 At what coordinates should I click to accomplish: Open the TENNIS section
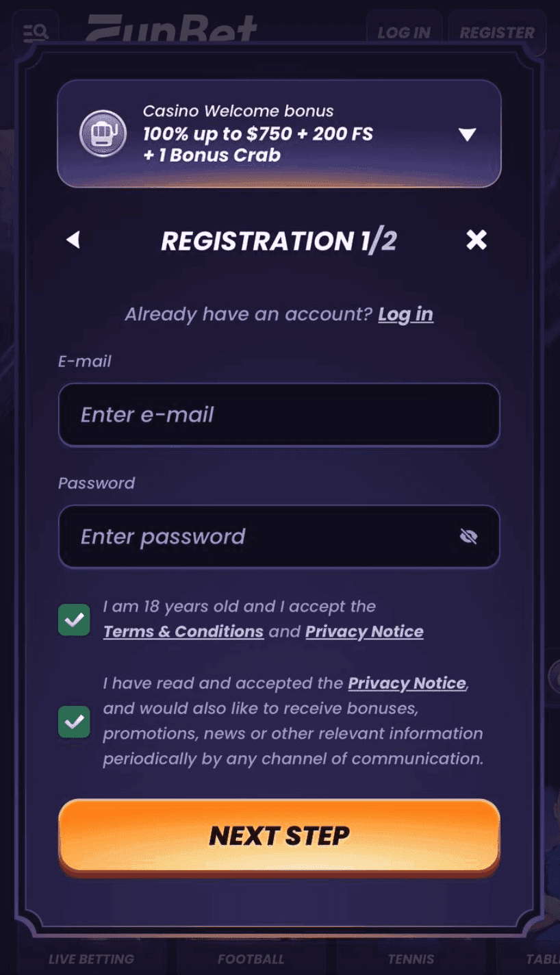pyautogui.click(x=411, y=959)
